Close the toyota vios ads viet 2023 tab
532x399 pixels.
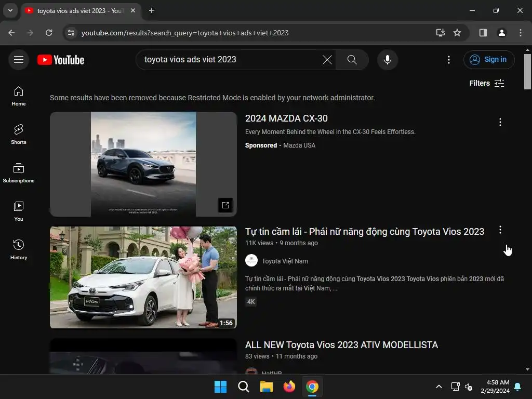click(133, 10)
